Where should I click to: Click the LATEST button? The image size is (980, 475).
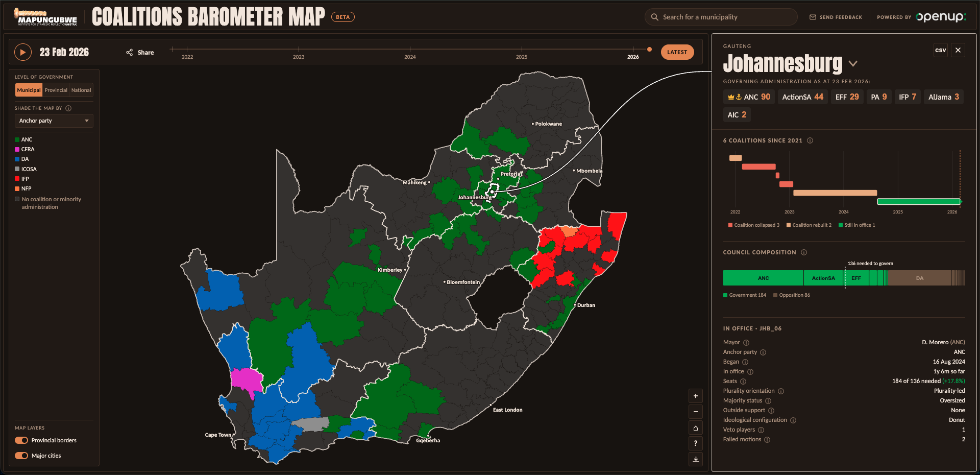pyautogui.click(x=677, y=52)
